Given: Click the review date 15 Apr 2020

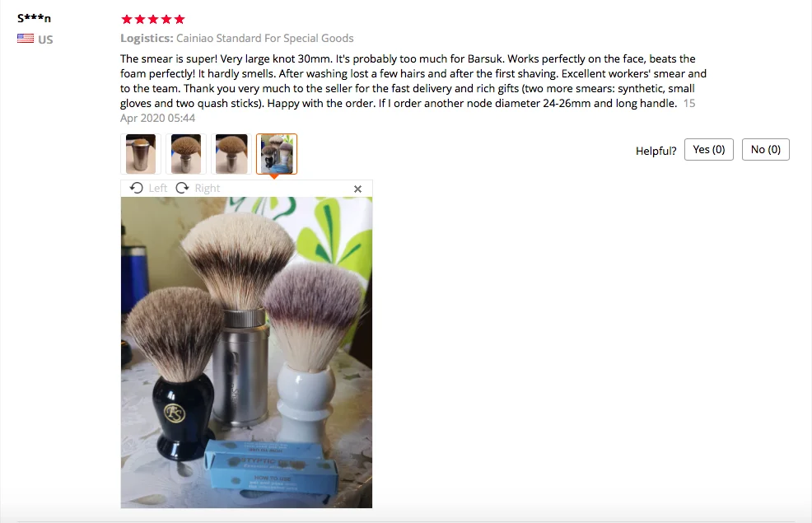Looking at the screenshot, I should 408,110.
